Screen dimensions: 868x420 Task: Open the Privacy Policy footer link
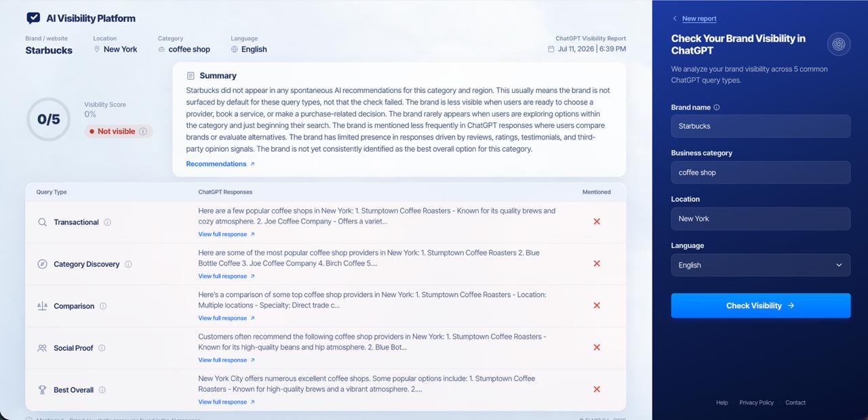[x=757, y=402]
